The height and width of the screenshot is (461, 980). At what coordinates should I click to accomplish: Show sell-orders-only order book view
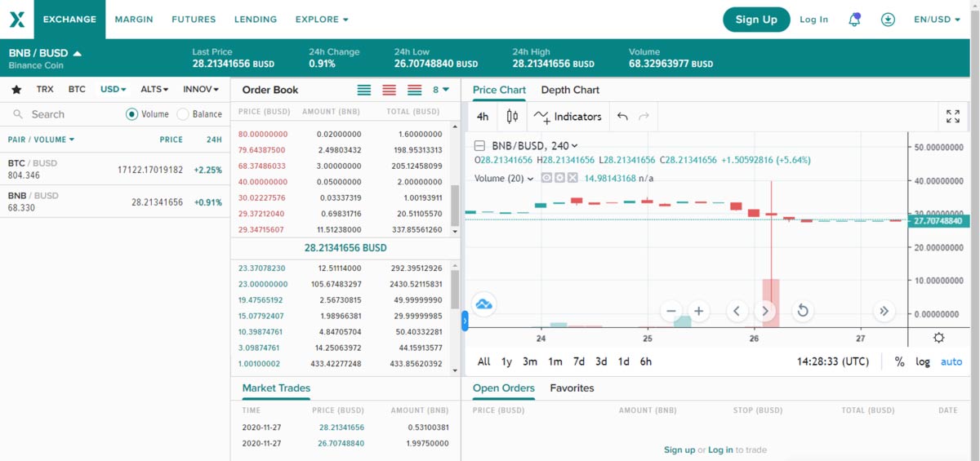click(x=389, y=90)
